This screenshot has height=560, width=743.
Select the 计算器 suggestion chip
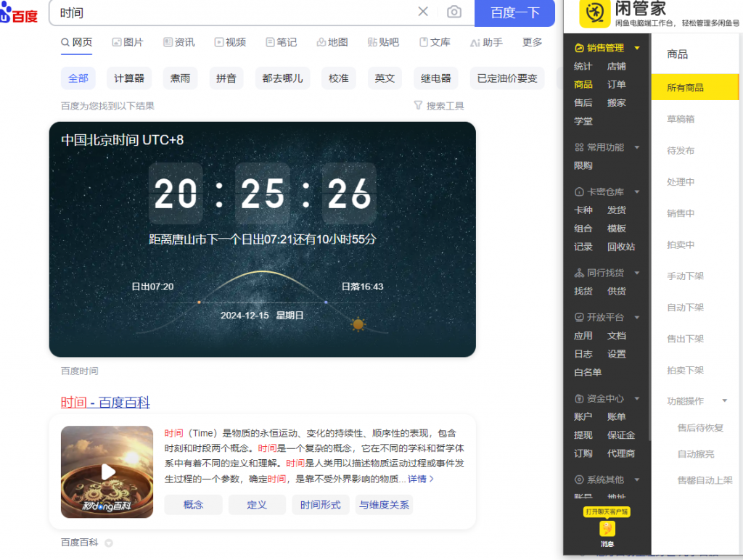tap(129, 78)
